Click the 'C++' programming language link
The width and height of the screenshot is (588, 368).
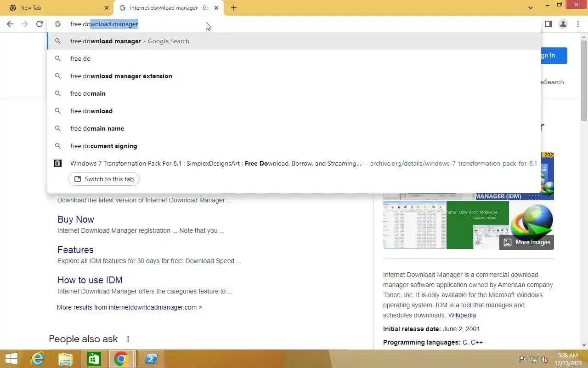click(477, 342)
